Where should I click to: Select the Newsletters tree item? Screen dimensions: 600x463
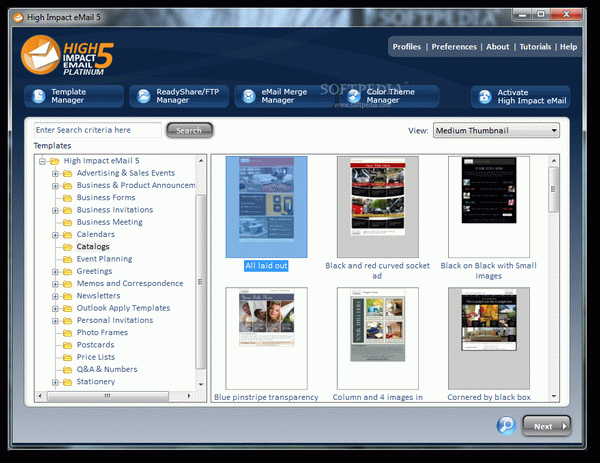click(98, 296)
